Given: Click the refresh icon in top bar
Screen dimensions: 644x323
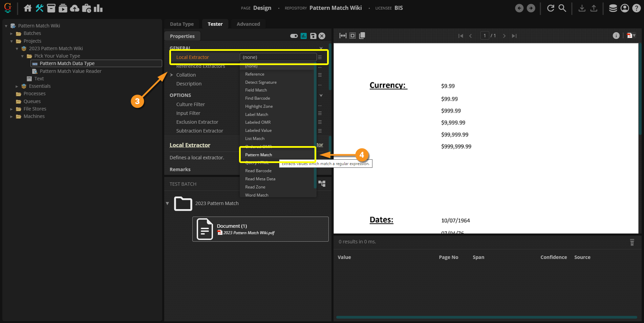Looking at the screenshot, I should (551, 8).
